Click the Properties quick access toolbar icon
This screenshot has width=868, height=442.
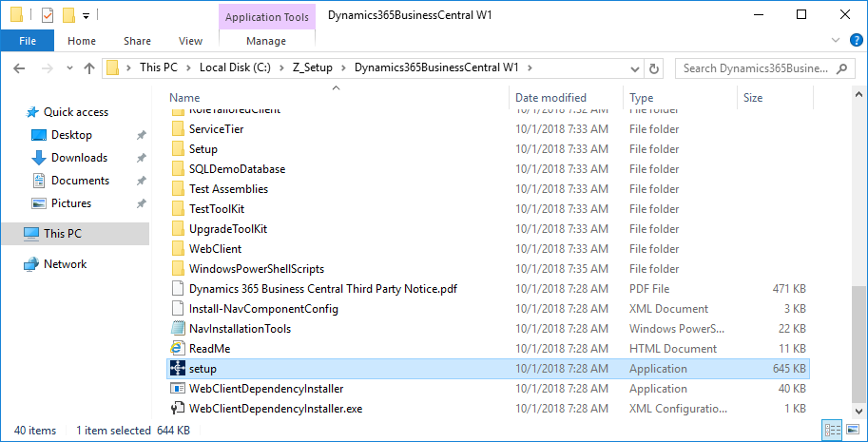48,15
